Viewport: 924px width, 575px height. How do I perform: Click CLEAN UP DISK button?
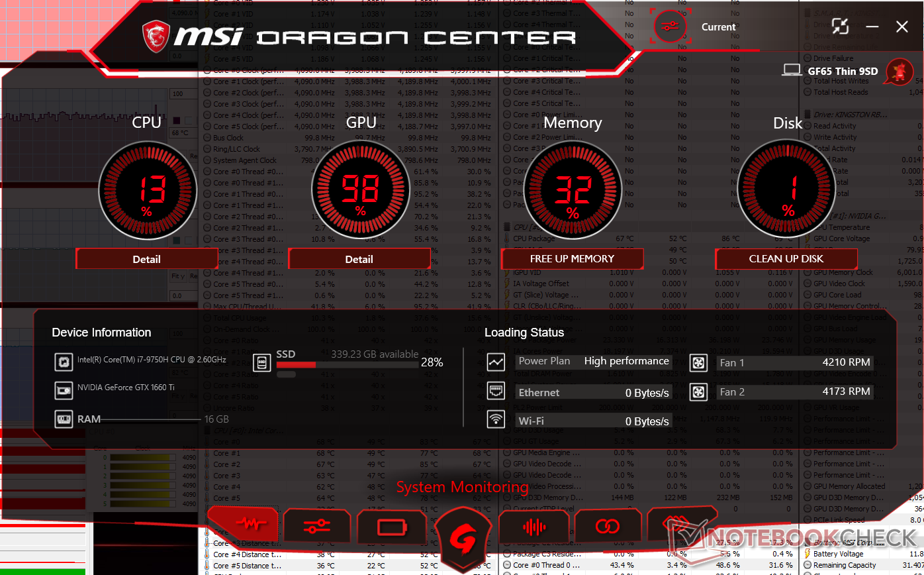tap(786, 258)
